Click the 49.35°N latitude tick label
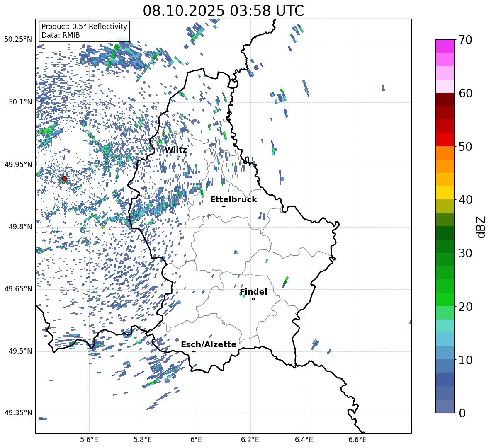 point(18,413)
